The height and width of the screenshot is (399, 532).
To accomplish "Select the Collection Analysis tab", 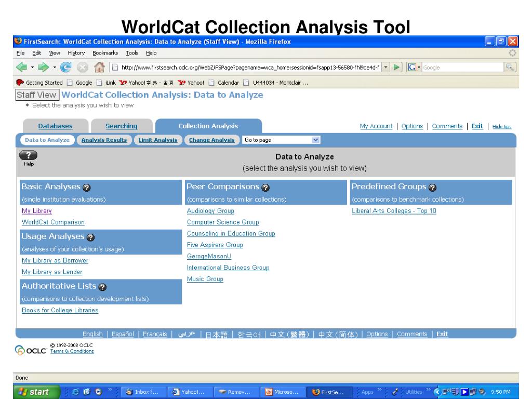I will click(208, 126).
